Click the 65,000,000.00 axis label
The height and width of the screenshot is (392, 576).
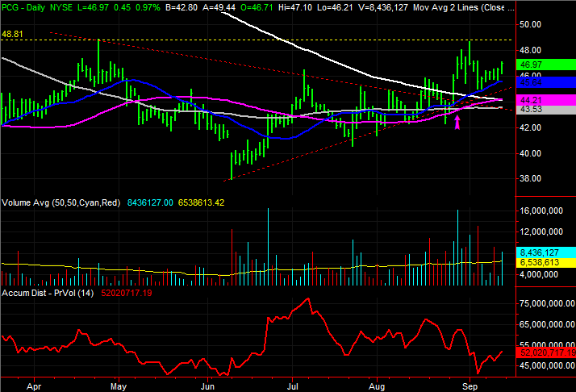click(547, 324)
